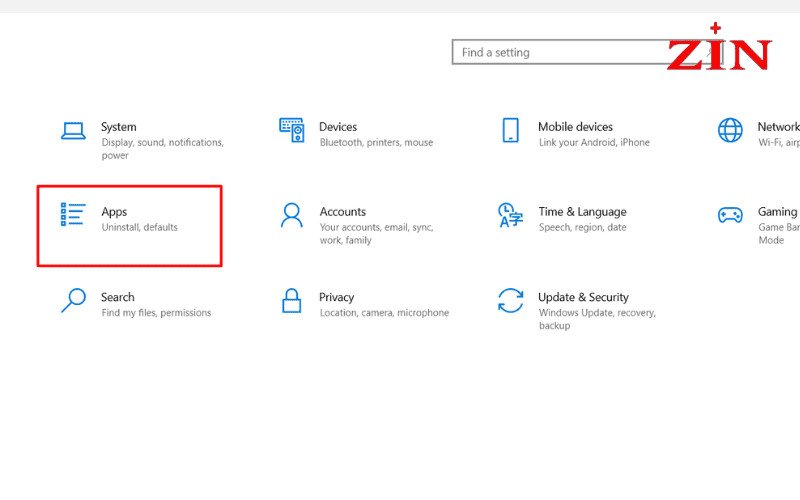800x500 pixels.
Task: Click the Devices keyboard and speaker icon
Action: point(291,130)
